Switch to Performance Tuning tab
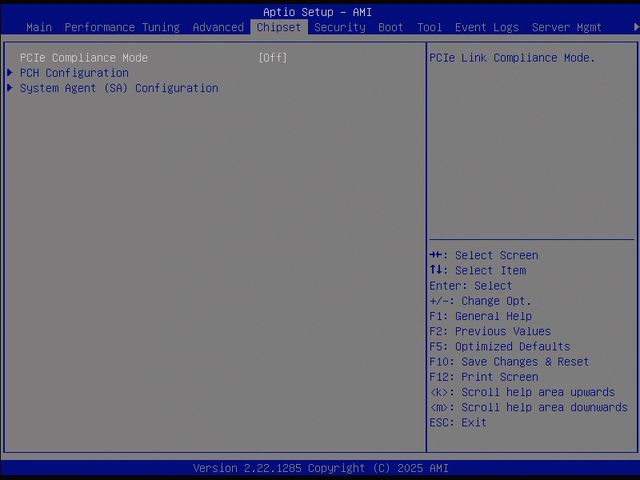This screenshot has width=640, height=480. pyautogui.click(x=122, y=27)
